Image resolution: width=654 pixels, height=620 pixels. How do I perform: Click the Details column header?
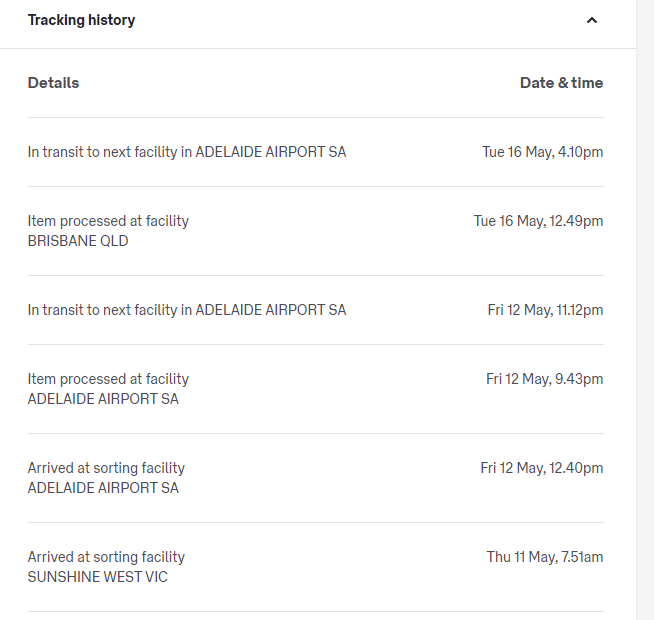click(53, 83)
